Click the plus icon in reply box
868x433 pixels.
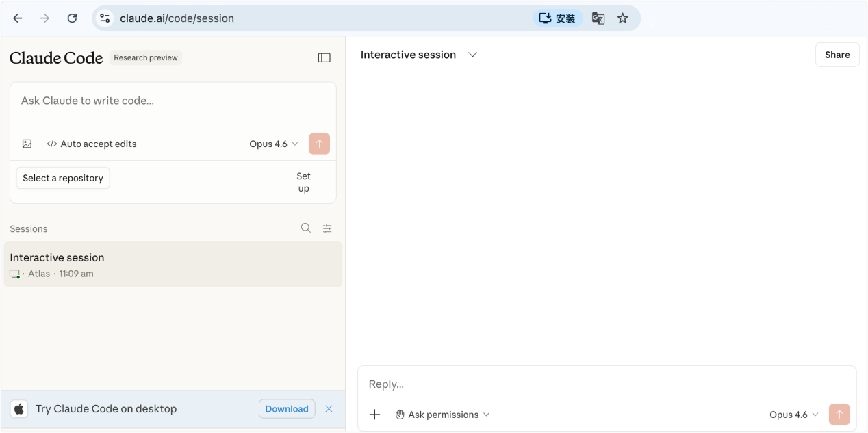(374, 415)
